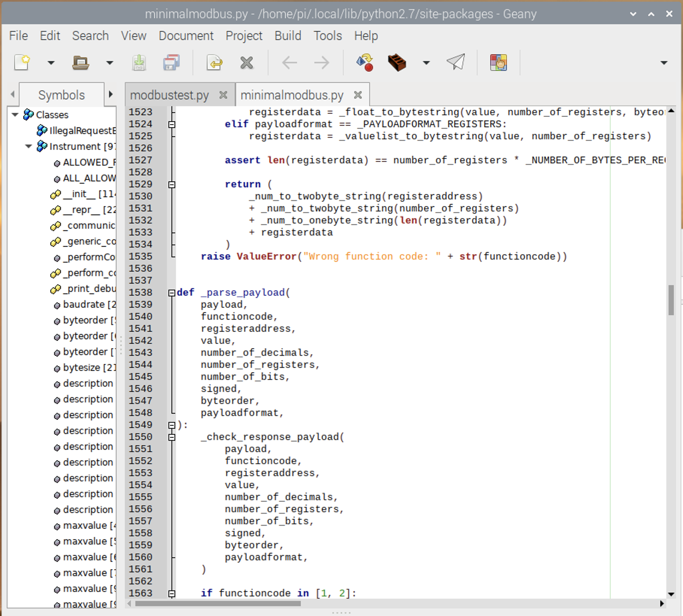Click the editor vertical scrollbar thumb

(x=671, y=300)
